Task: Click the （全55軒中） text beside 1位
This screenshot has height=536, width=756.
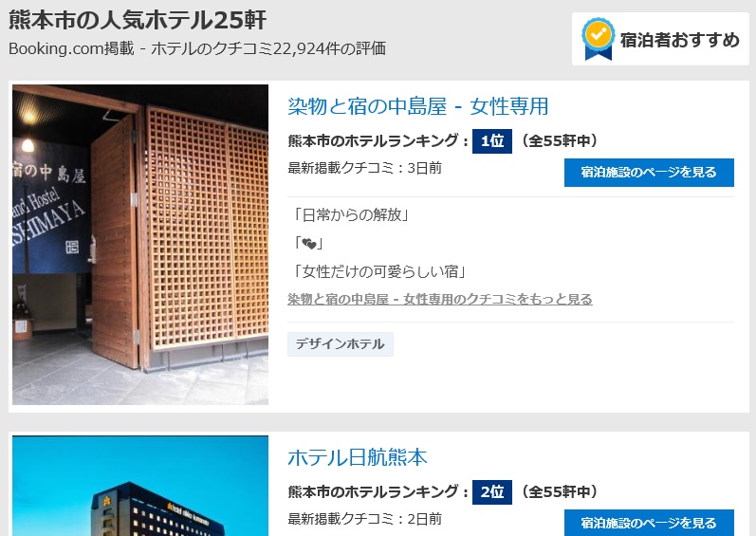Action: click(560, 141)
